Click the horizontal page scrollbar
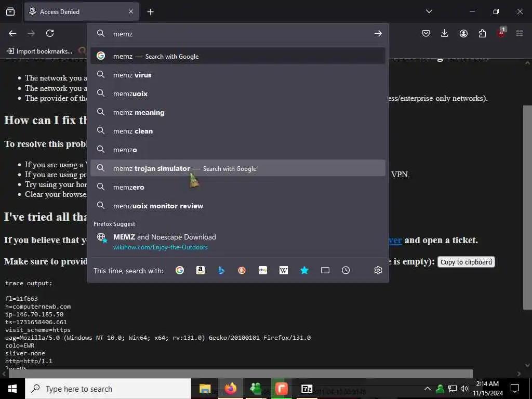Image resolution: width=532 pixels, height=399 pixels. 241,374
